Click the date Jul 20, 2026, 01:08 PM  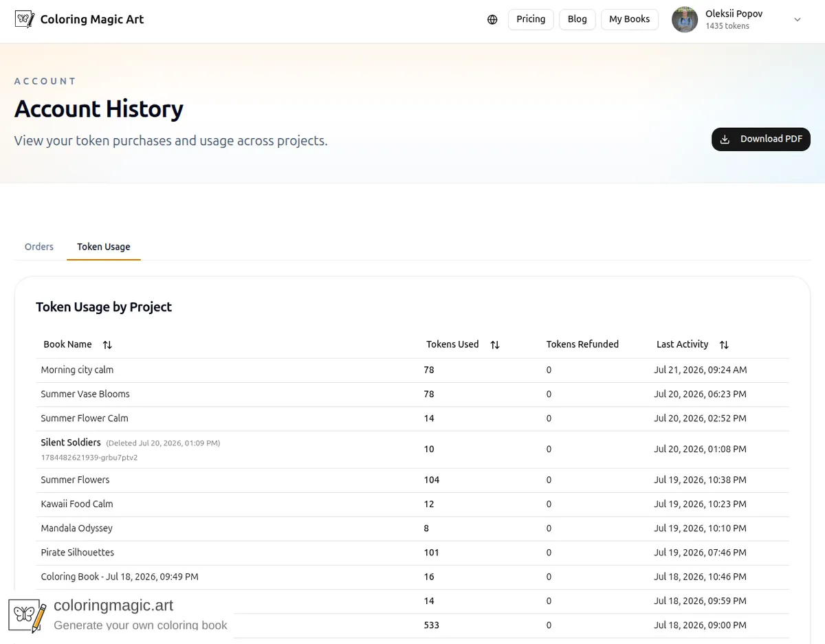pos(700,449)
